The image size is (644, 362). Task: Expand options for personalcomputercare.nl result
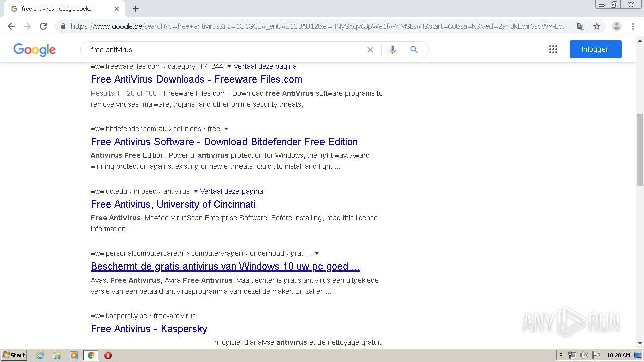(317, 253)
